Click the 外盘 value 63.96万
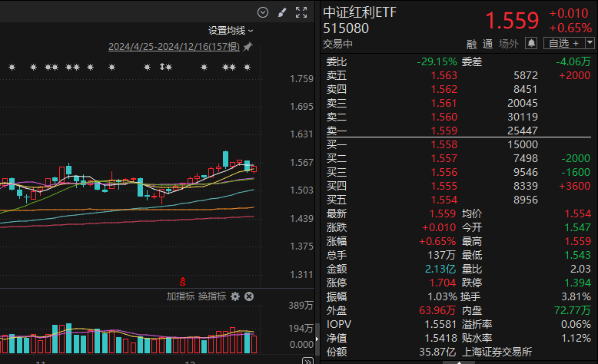The image size is (598, 364). [437, 311]
